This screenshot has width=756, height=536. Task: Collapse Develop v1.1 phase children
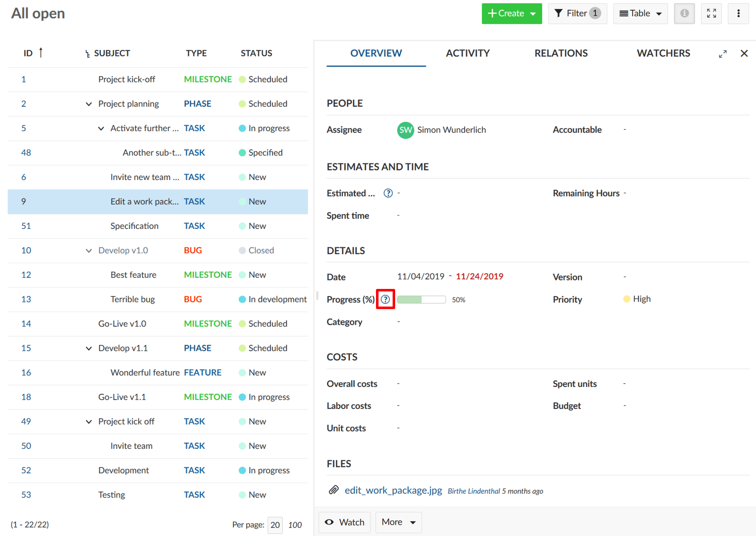89,348
